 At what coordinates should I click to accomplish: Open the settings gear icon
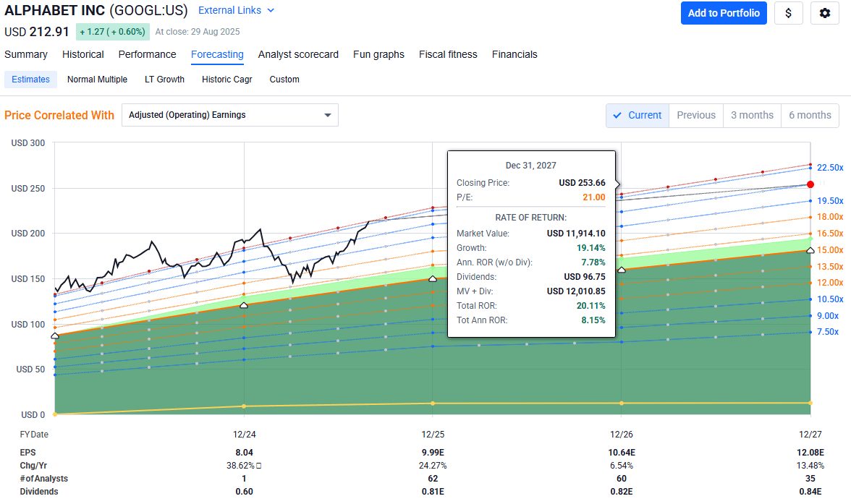pos(825,13)
